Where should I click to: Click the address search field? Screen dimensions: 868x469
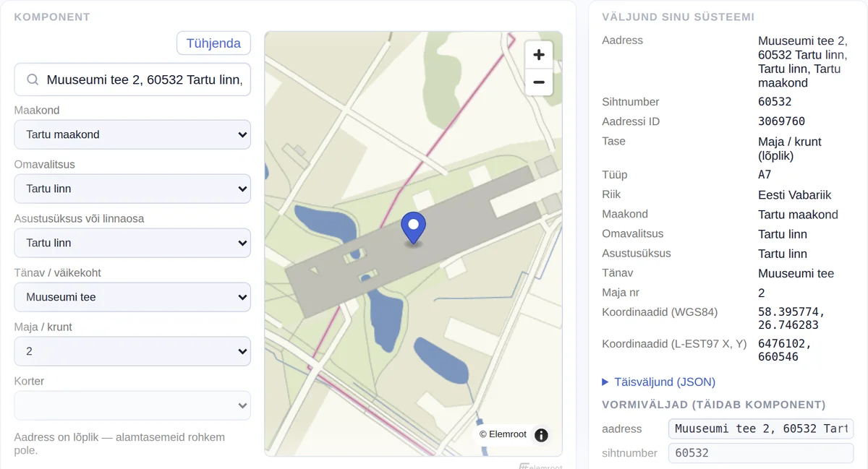coord(132,79)
